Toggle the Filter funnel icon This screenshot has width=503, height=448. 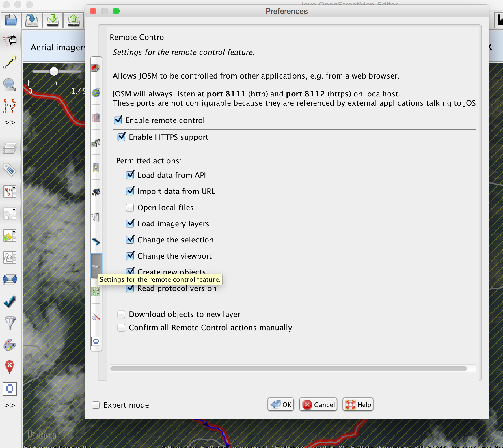10,323
